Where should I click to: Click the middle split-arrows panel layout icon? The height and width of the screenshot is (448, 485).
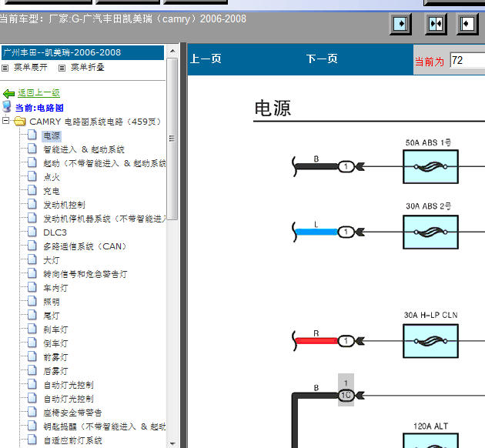click(436, 24)
